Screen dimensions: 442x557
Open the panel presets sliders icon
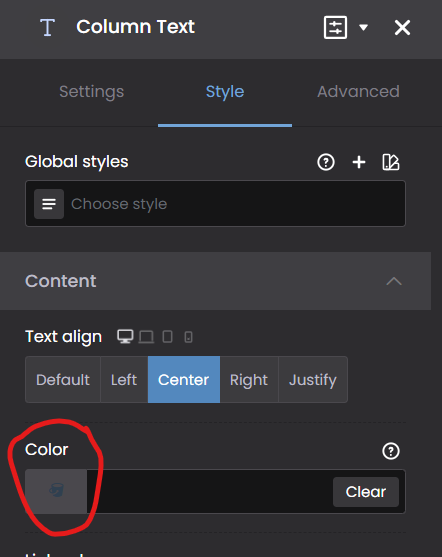[x=335, y=27]
